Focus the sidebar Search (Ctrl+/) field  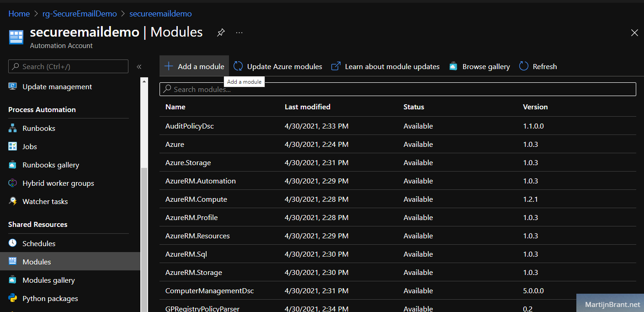pyautogui.click(x=68, y=66)
